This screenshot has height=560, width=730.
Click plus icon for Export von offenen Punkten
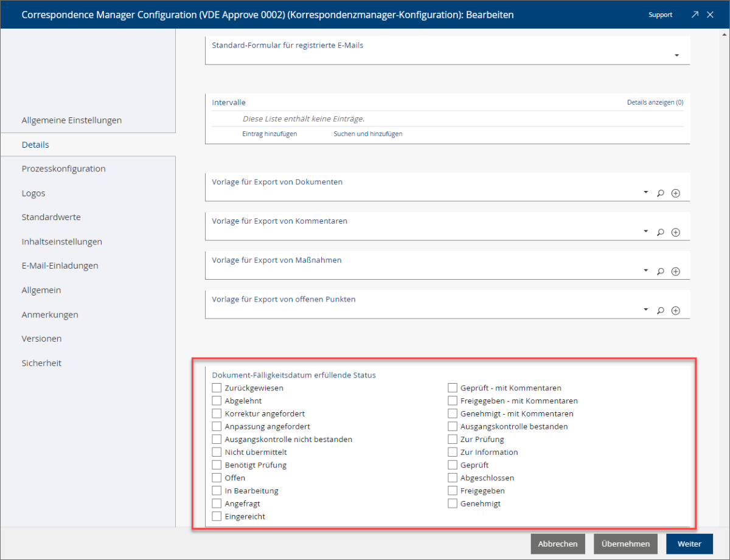click(x=675, y=311)
